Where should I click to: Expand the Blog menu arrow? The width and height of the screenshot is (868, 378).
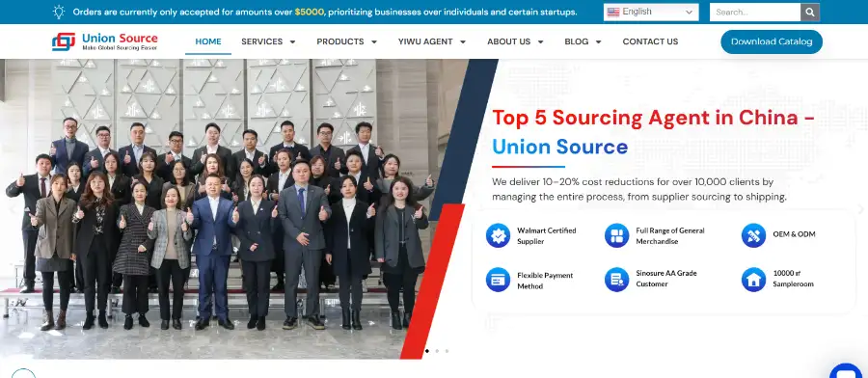(598, 42)
